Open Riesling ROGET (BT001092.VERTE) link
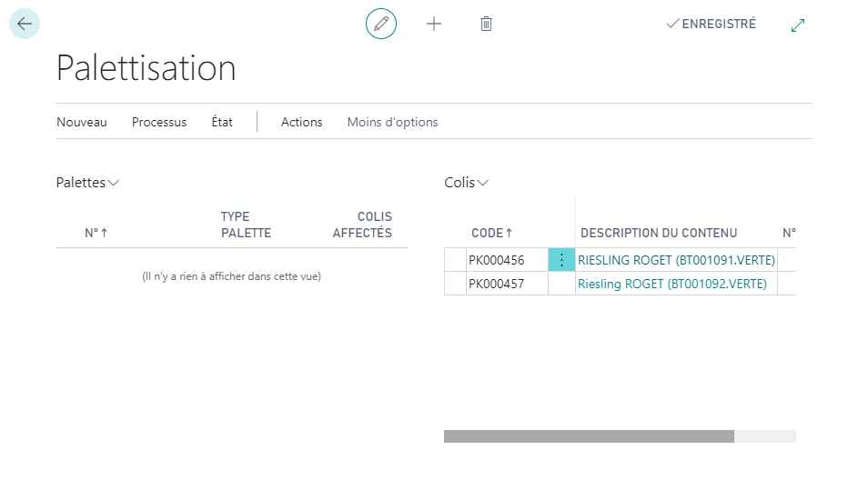The height and width of the screenshot is (500, 868). coord(672,284)
